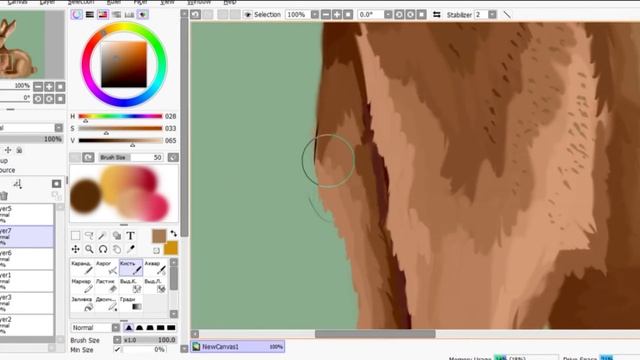Select the Выд.К. selection pen tool
Viewport: 640px width, 360px height.
pos(131,285)
